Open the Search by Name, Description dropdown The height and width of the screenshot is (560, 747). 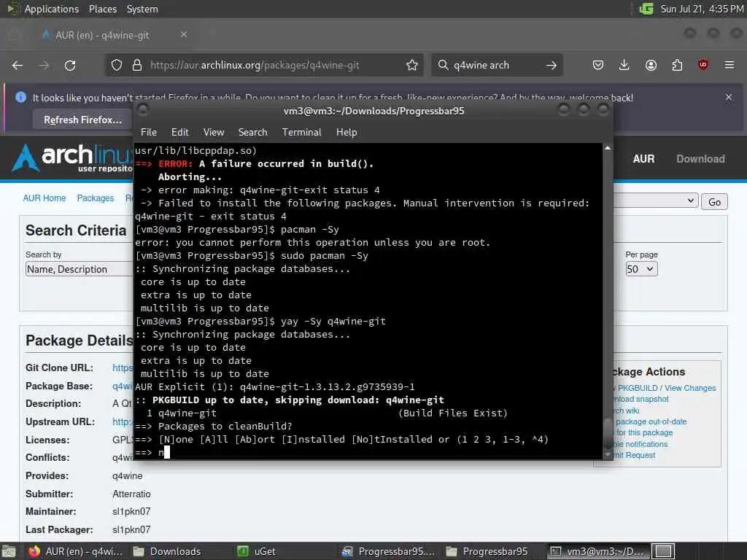coord(79,269)
